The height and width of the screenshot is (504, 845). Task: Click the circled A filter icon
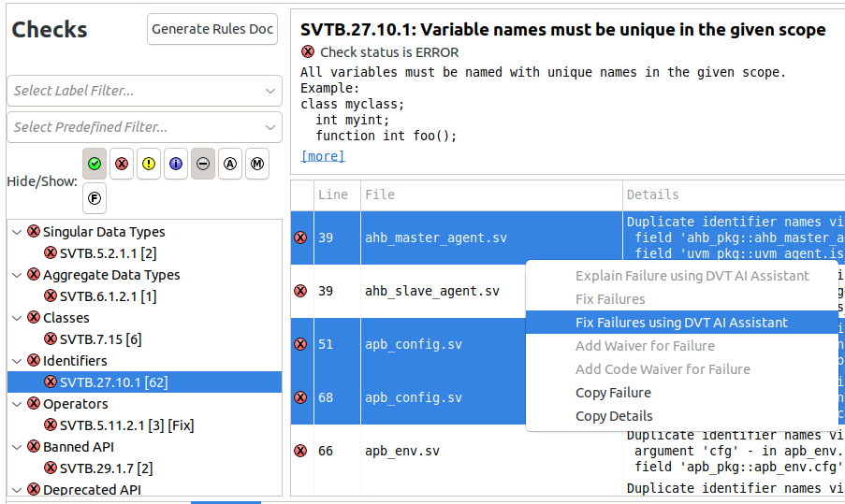[230, 164]
